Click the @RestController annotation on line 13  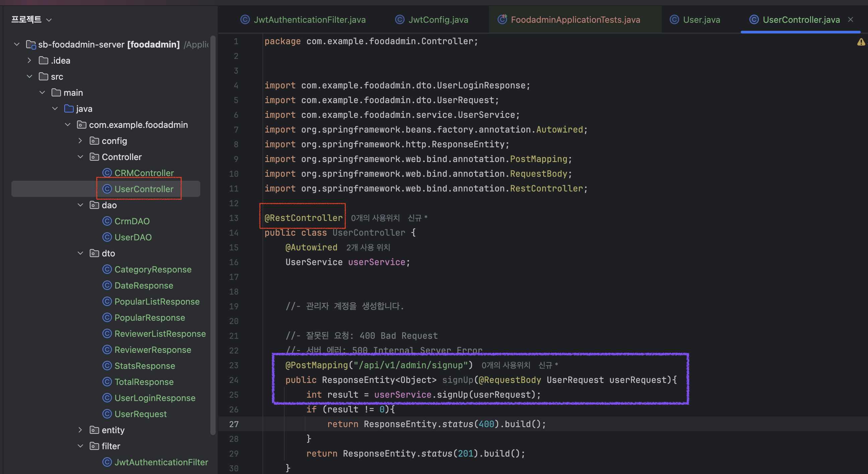click(x=303, y=218)
